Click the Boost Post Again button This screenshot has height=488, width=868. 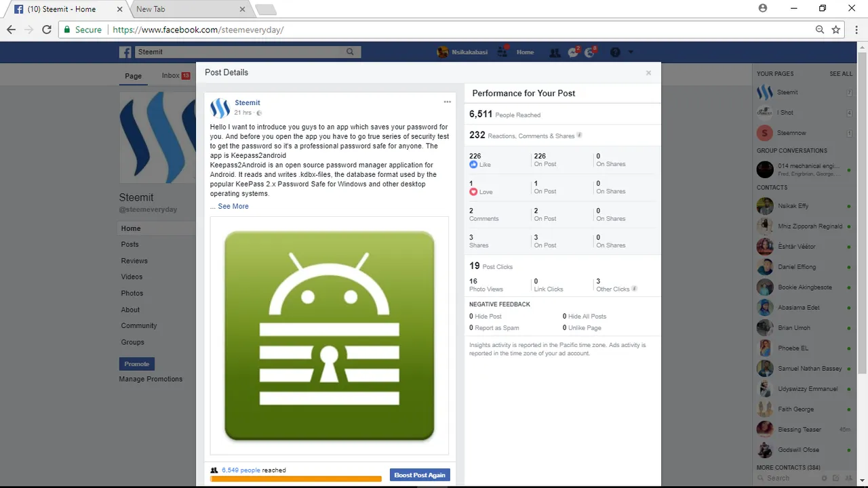coord(420,475)
